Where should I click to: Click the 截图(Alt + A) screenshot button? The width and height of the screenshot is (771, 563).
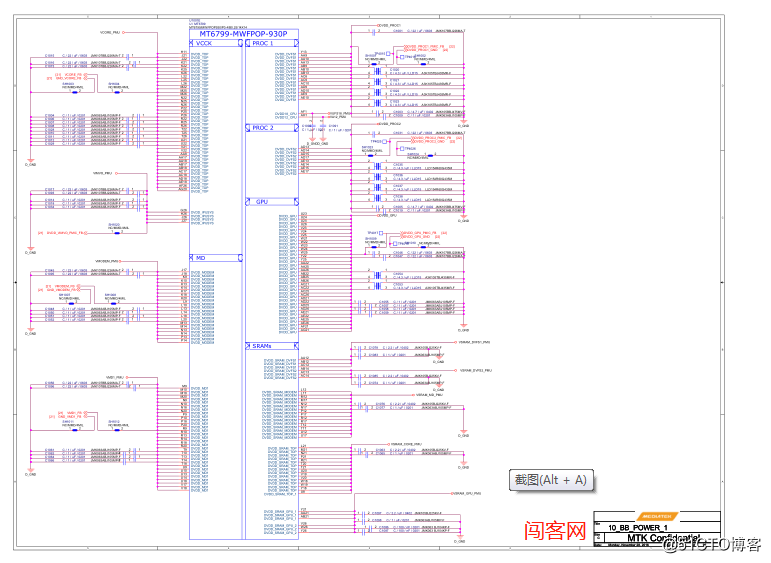(x=551, y=480)
